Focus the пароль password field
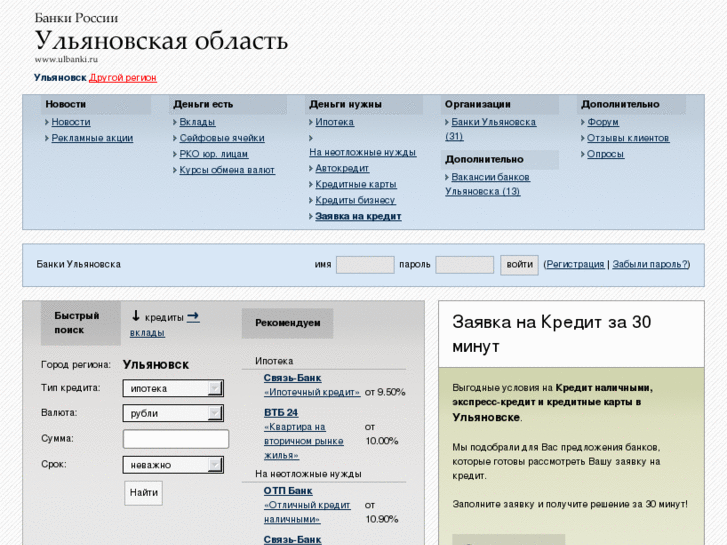Screen dimensions: 727x545 (464, 265)
